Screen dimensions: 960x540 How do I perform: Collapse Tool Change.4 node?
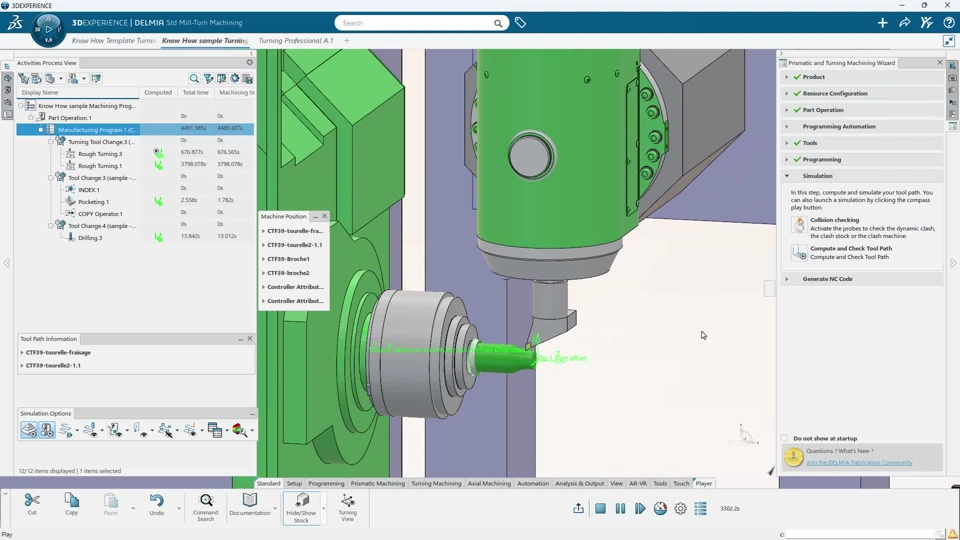coord(51,226)
